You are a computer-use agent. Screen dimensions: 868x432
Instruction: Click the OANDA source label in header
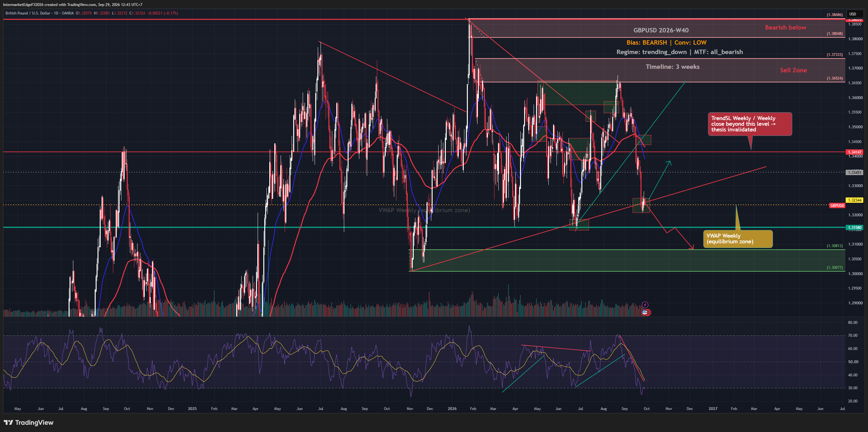coord(68,13)
